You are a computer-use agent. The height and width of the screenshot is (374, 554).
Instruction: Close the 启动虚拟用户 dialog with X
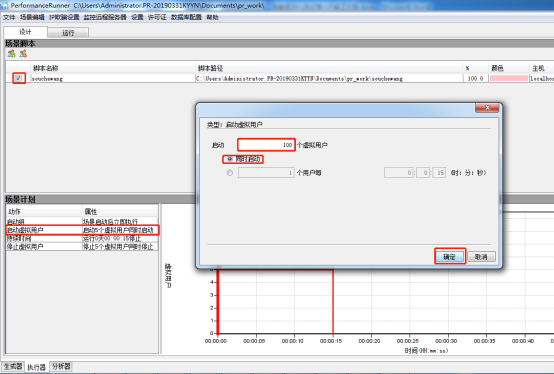(487, 108)
